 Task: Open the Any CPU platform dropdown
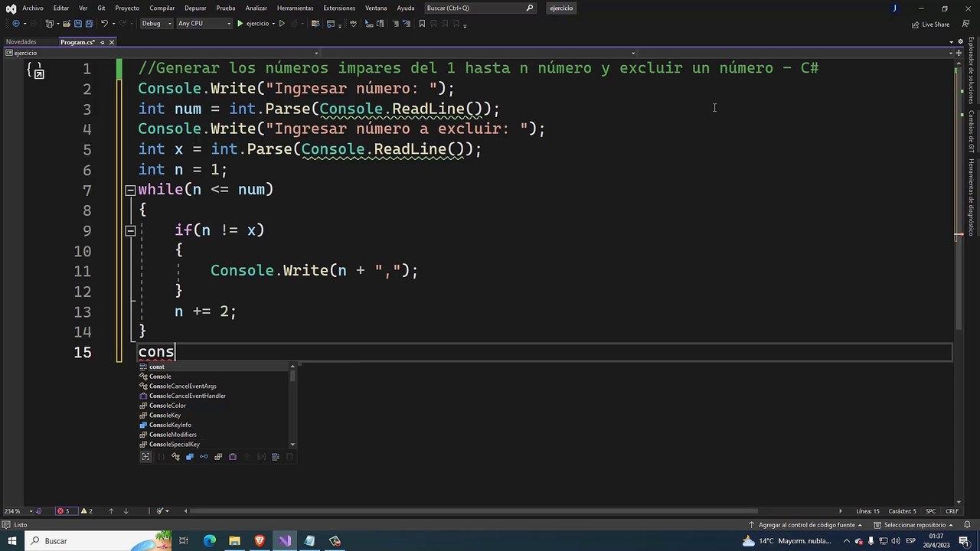[204, 24]
